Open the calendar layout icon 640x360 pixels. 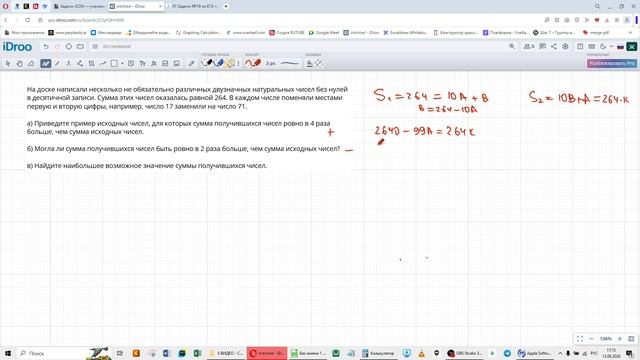coord(591,47)
